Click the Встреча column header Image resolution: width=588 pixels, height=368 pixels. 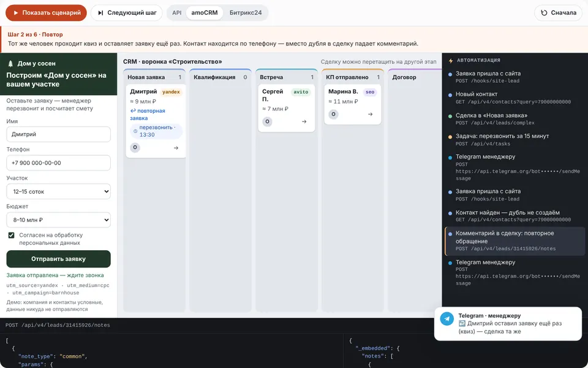pos(287,77)
